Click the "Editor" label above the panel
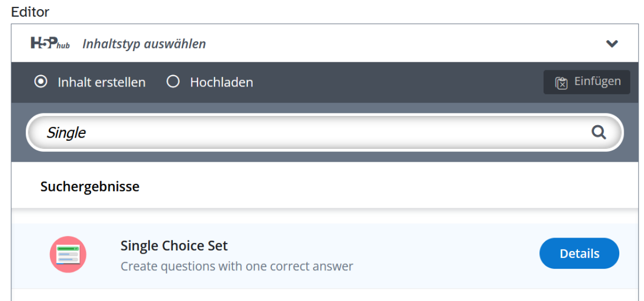This screenshot has width=644, height=301. (x=30, y=12)
